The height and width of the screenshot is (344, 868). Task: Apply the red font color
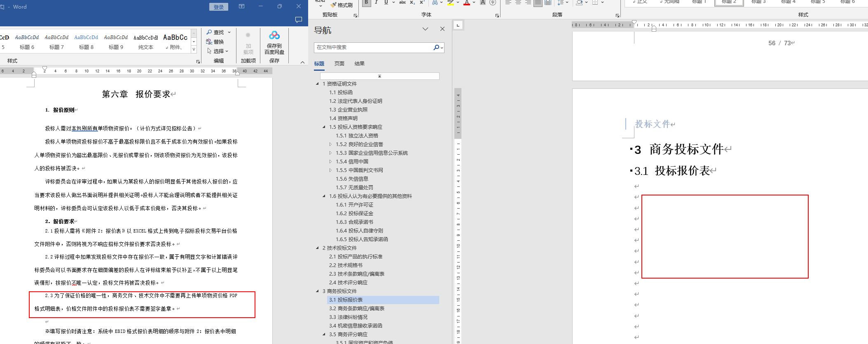click(x=467, y=2)
